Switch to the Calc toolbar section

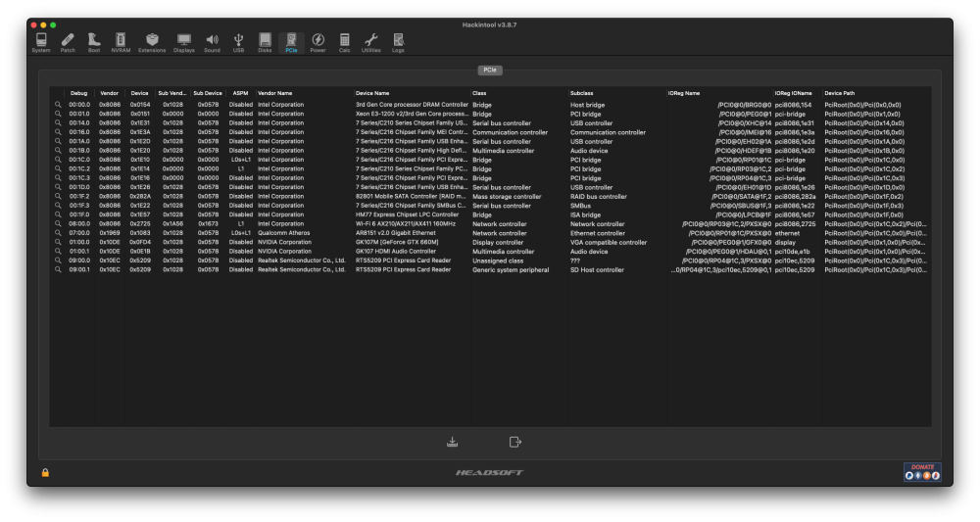coord(344,42)
